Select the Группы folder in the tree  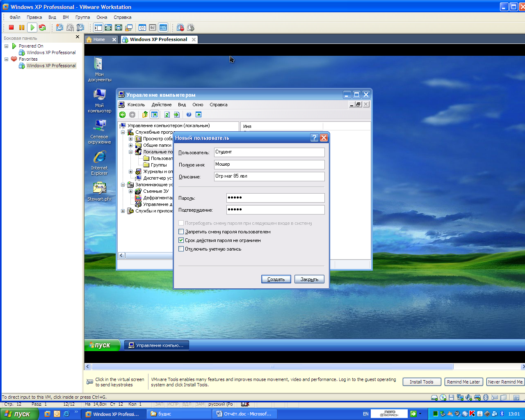coord(159,165)
